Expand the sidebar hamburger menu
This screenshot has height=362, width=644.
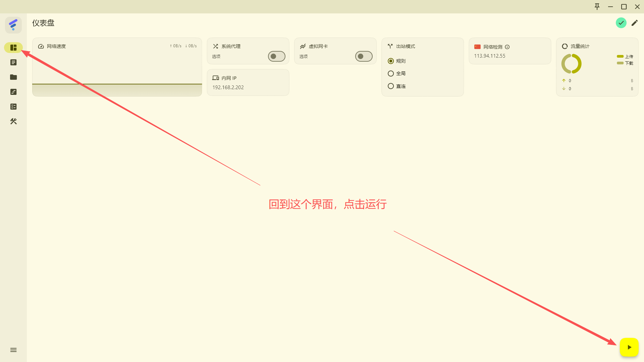tap(13, 350)
